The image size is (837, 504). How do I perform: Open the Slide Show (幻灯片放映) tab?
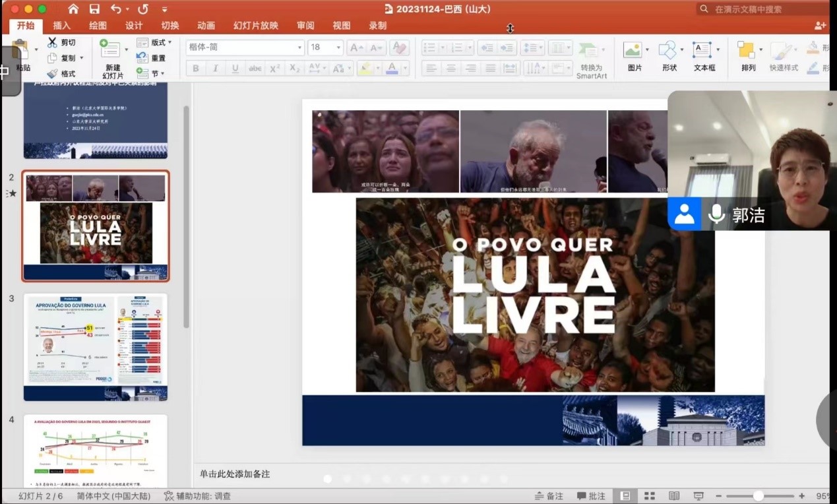coord(255,26)
